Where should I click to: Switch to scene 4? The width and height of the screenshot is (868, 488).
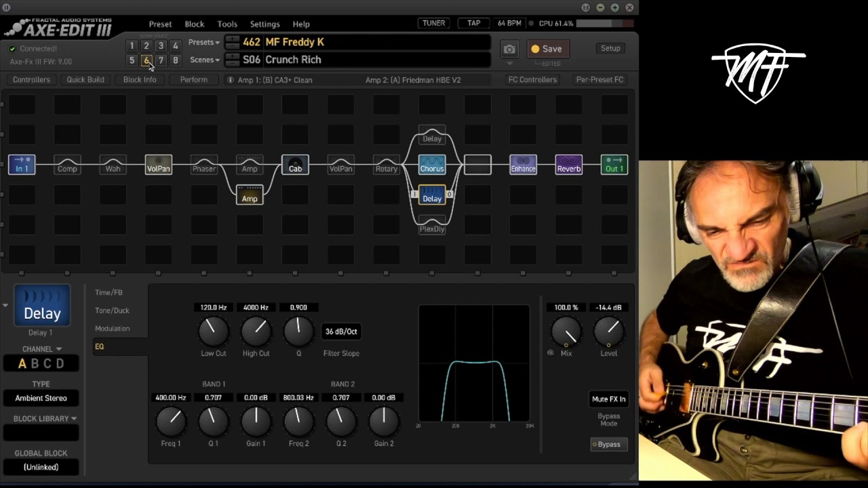[x=175, y=46]
